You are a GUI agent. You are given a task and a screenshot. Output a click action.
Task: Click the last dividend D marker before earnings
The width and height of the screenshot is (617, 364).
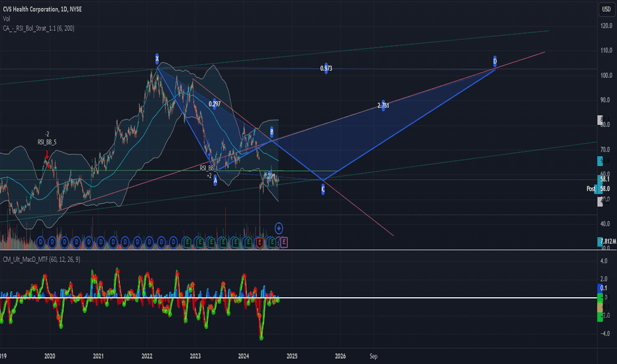(x=173, y=242)
